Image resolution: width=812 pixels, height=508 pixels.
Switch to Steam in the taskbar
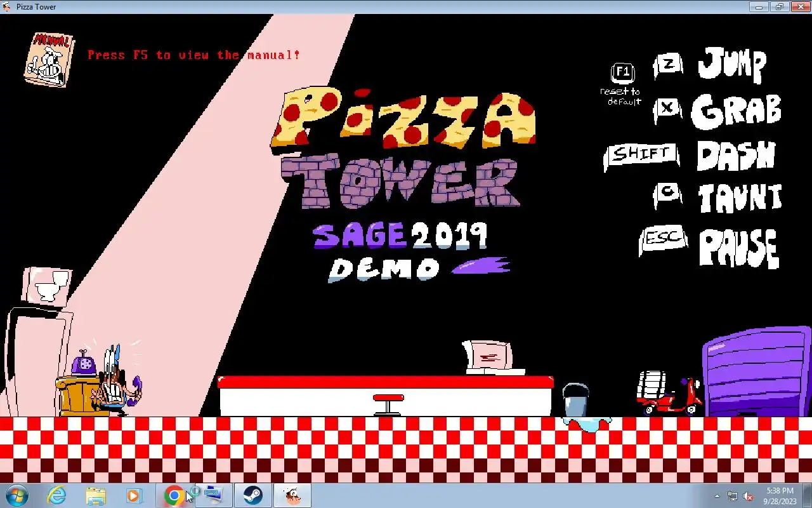(x=253, y=495)
